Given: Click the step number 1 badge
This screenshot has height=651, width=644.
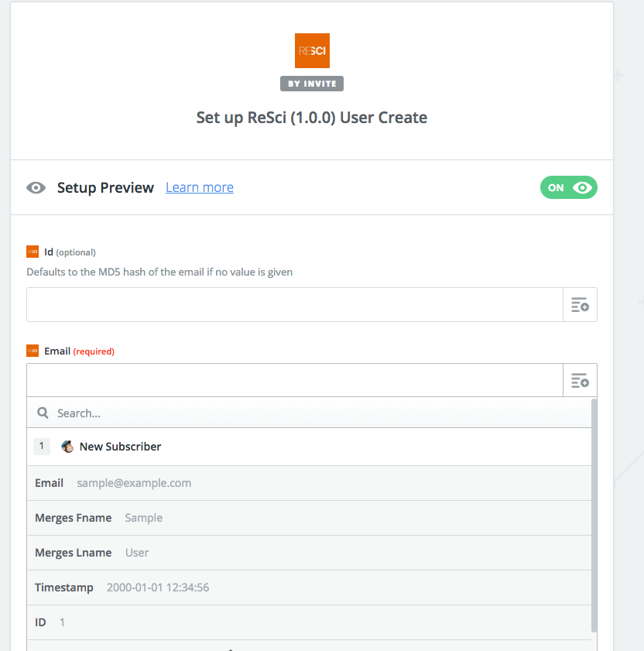Looking at the screenshot, I should [x=42, y=447].
